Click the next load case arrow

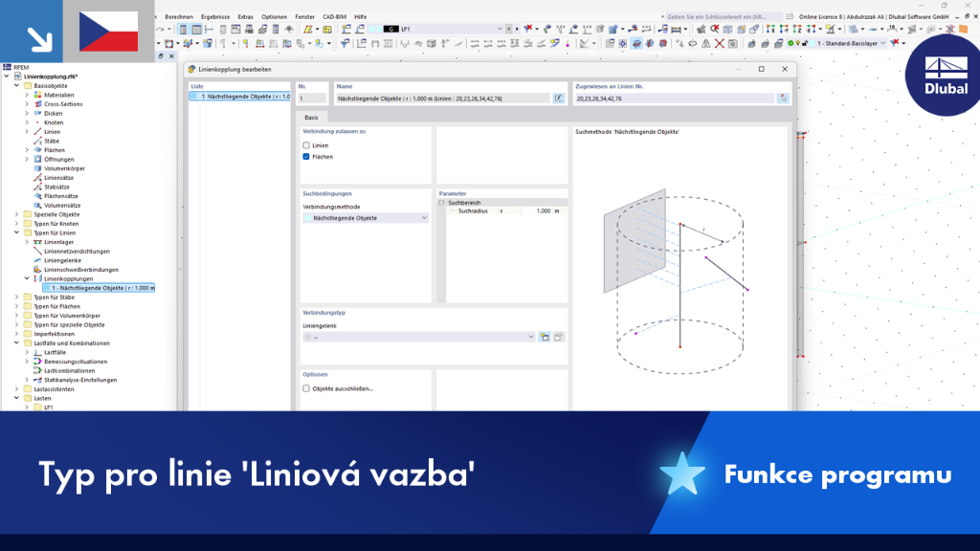pyautogui.click(x=516, y=29)
